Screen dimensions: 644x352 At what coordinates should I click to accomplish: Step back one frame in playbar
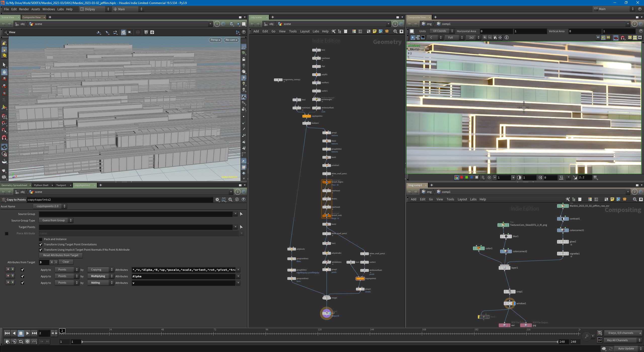53,333
